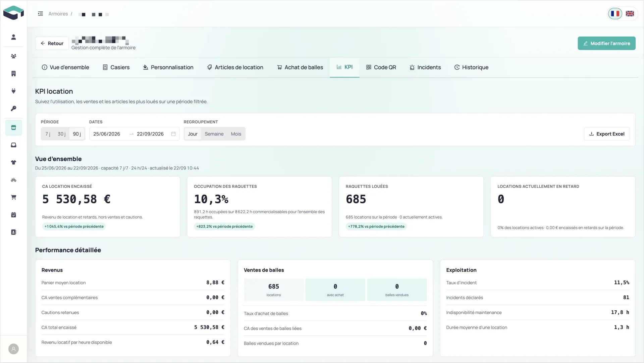Go to the Achat de balles tab
This screenshot has height=363, width=644.
(300, 67)
